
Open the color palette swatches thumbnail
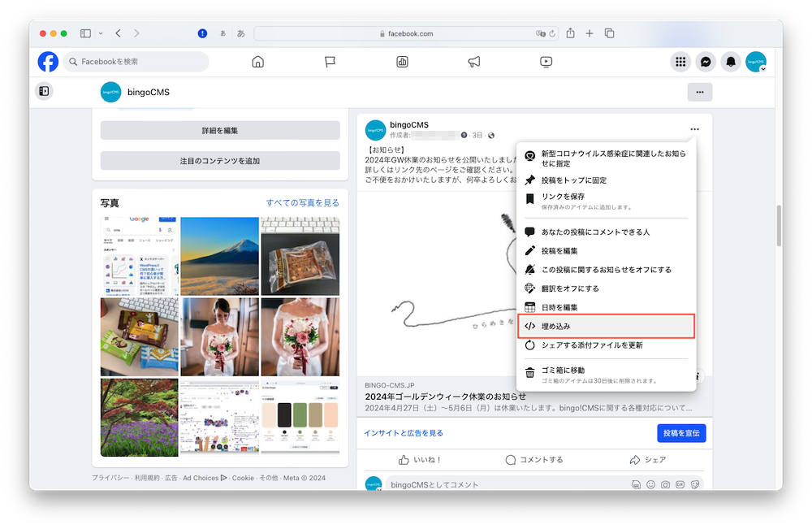click(300, 417)
